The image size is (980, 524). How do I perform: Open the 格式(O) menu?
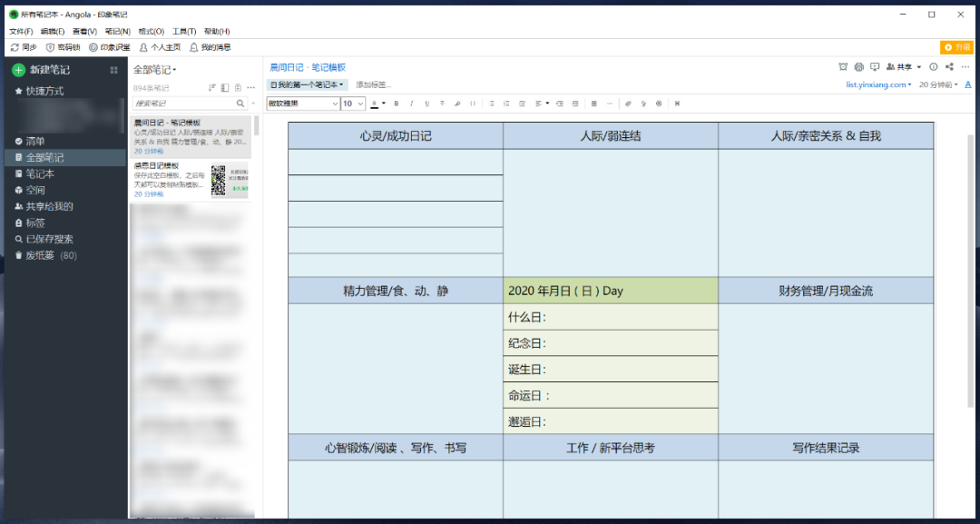[152, 31]
